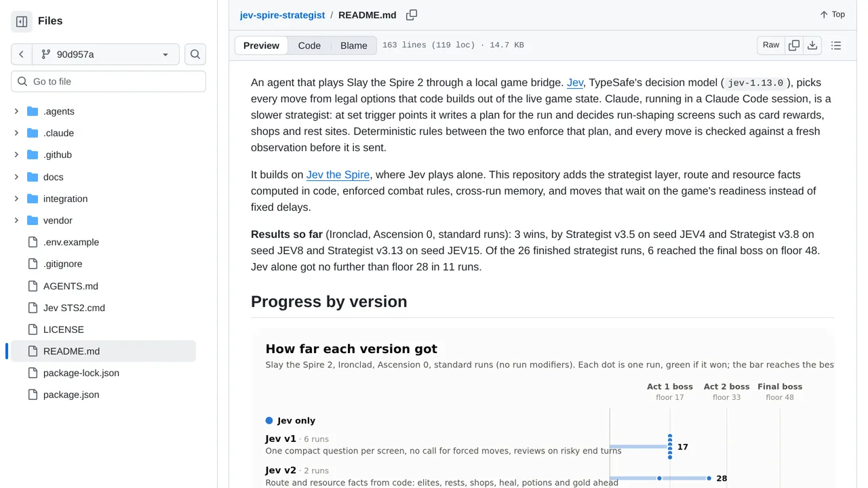Screen dimensions: 868x488
Task: Expand the docs folder chevron
Action: [x=16, y=177]
